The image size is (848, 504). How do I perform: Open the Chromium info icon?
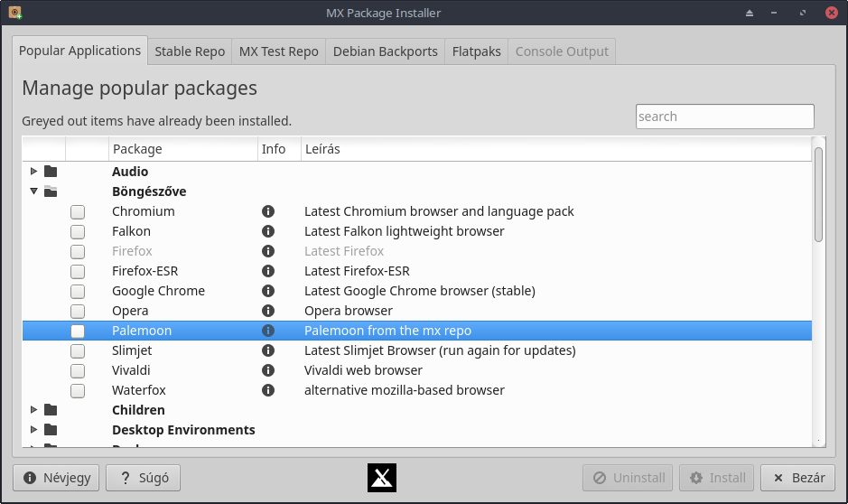(267, 211)
